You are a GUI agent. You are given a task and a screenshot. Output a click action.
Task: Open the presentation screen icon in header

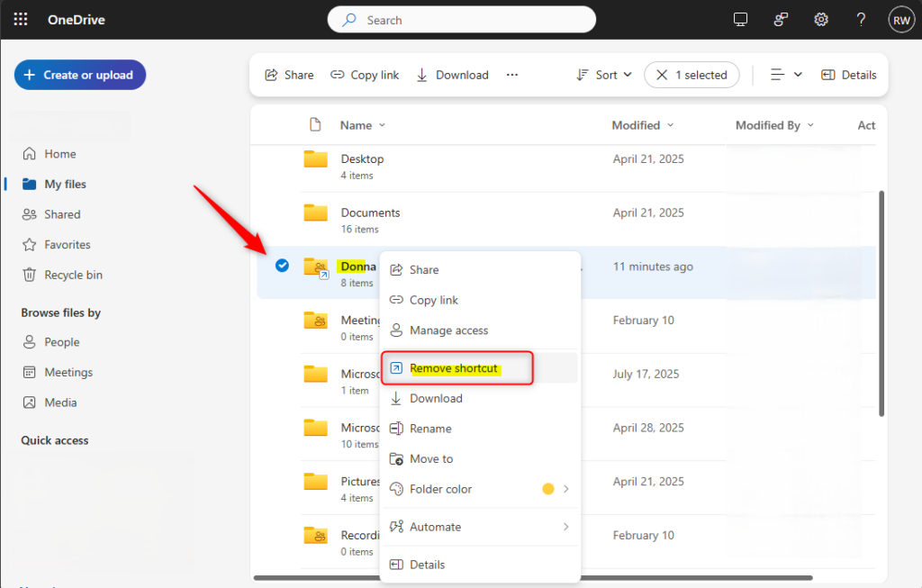(740, 20)
